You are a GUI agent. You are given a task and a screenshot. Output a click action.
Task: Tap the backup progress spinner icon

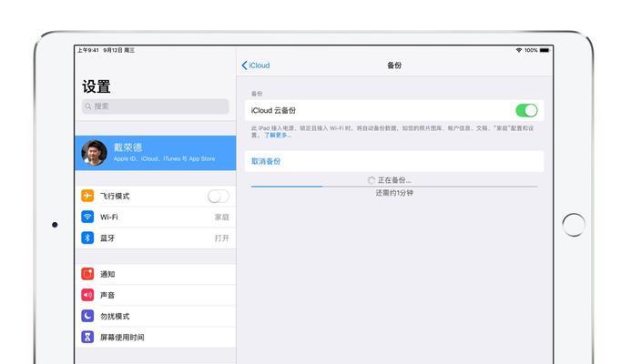(x=371, y=180)
